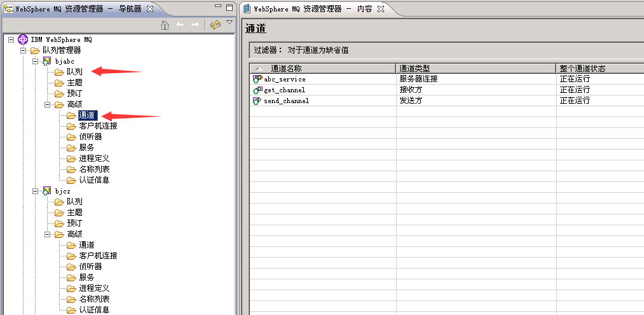Click the folder icon of 侦听器 under bjabc
Image resolution: width=644 pixels, height=315 pixels.
pos(71,137)
